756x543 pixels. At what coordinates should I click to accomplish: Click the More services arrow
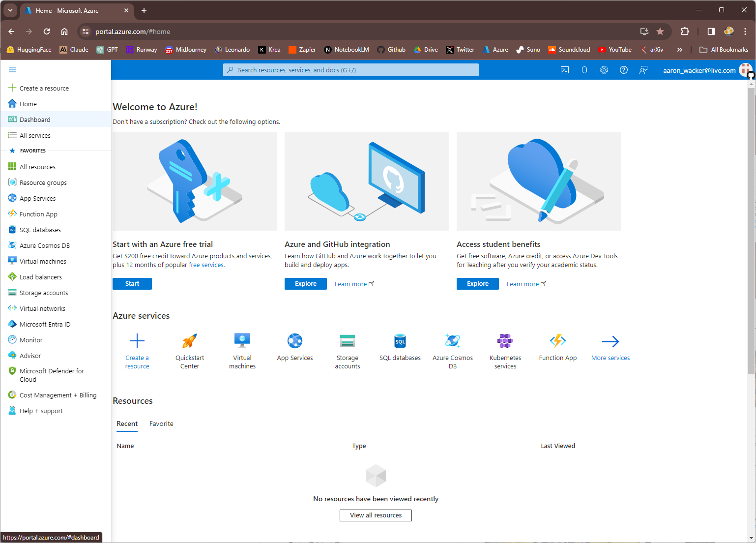(x=611, y=347)
